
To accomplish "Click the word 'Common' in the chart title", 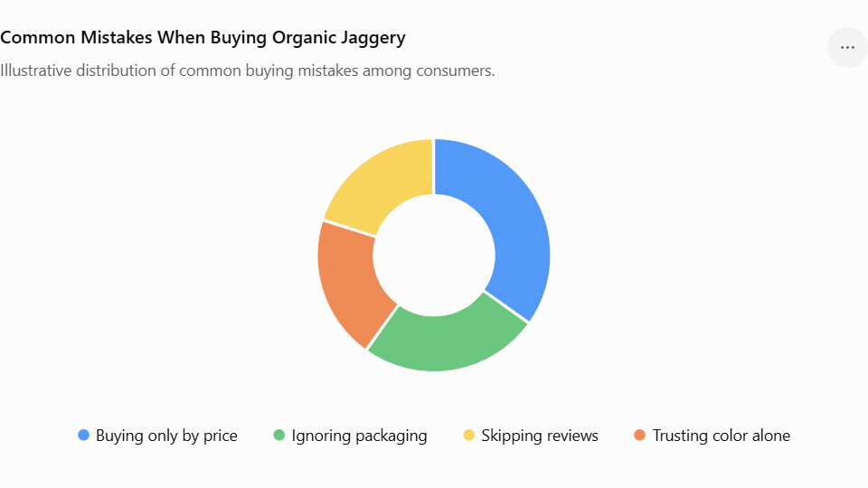I will click(x=38, y=38).
